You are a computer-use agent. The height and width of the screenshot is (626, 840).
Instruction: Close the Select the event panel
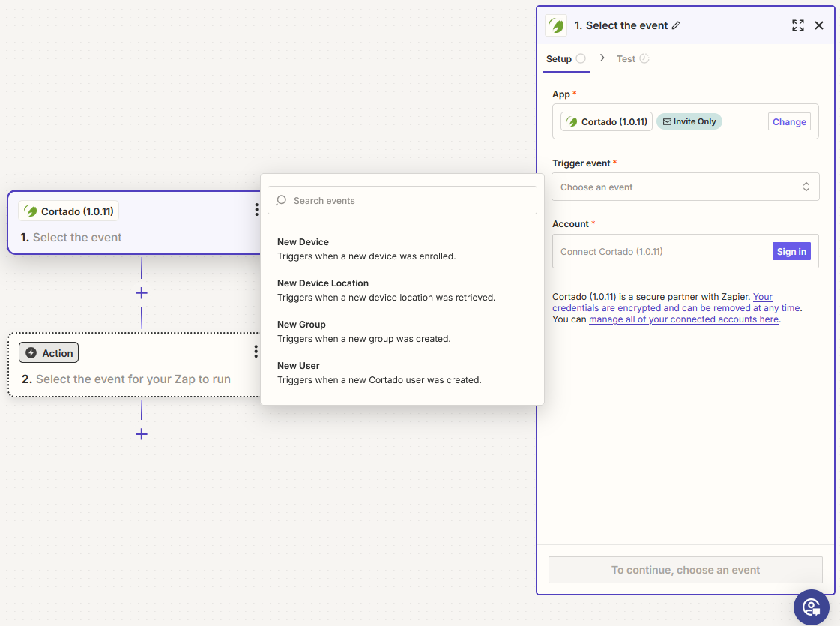coord(818,25)
